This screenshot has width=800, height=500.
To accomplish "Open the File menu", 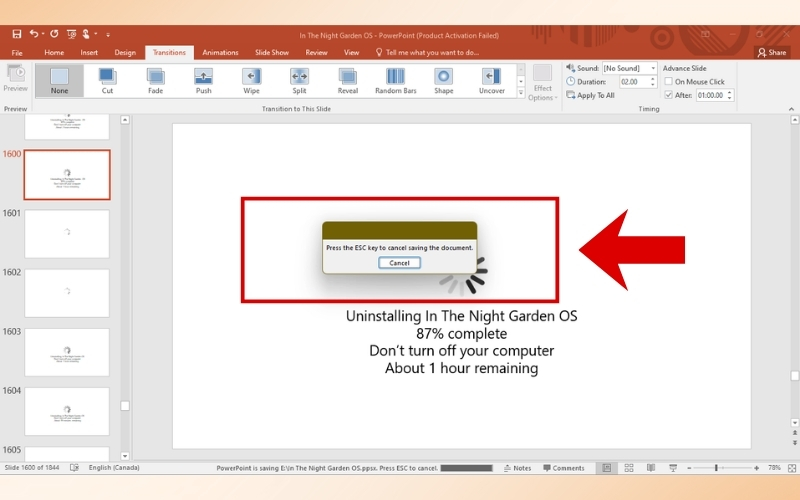I will coord(17,53).
